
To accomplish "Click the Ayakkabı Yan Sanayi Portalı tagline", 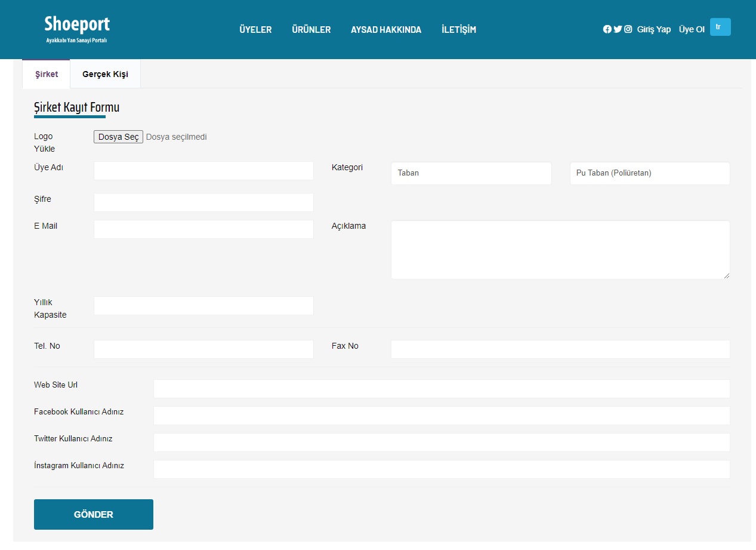I will pyautogui.click(x=76, y=41).
